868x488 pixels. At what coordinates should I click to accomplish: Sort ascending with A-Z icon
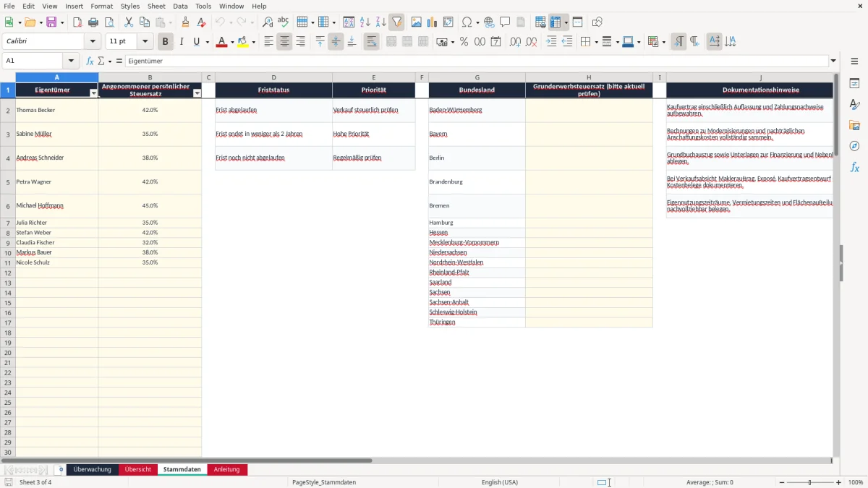[x=365, y=22]
